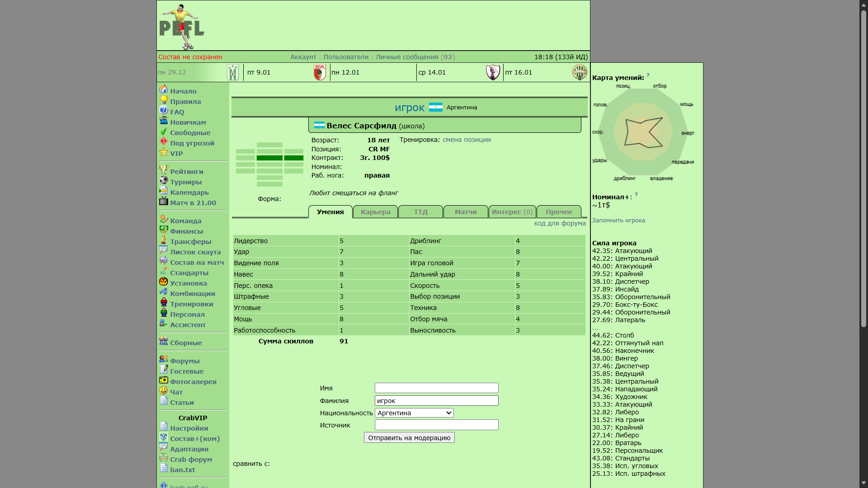Open the ТТД tab
This screenshot has height=488, width=868.
[420, 212]
